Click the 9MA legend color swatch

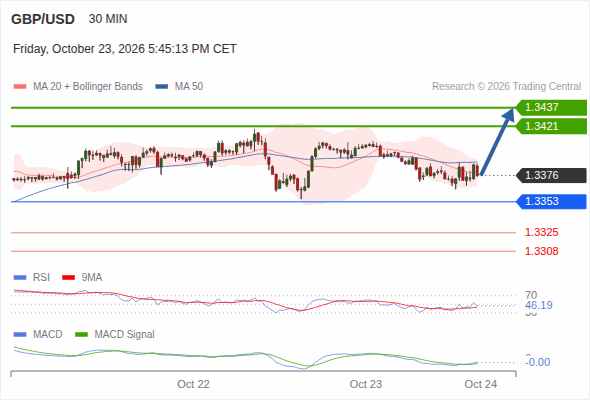point(68,278)
